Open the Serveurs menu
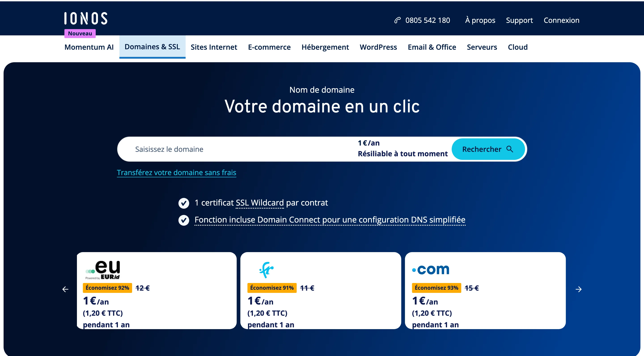Viewport: 644px width, 356px height. 482,47
